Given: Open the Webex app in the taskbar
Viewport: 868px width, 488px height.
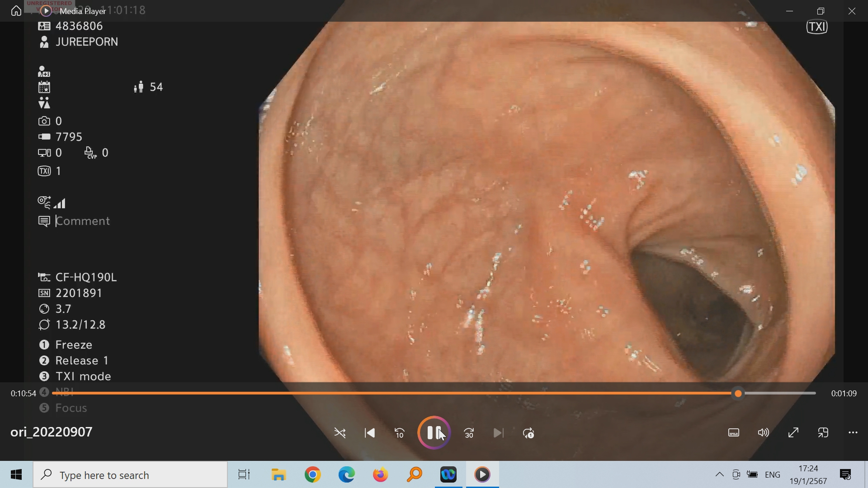Looking at the screenshot, I should (448, 475).
